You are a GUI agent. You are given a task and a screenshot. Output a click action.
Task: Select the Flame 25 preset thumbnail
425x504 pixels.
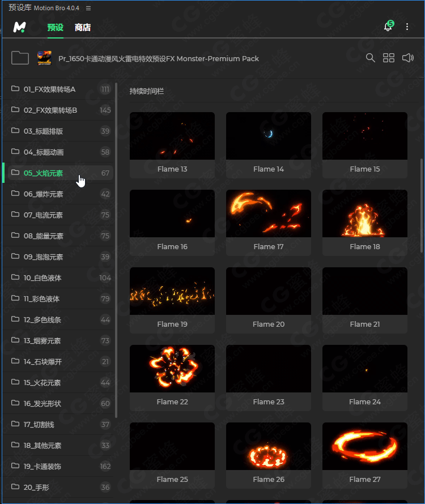point(172,446)
